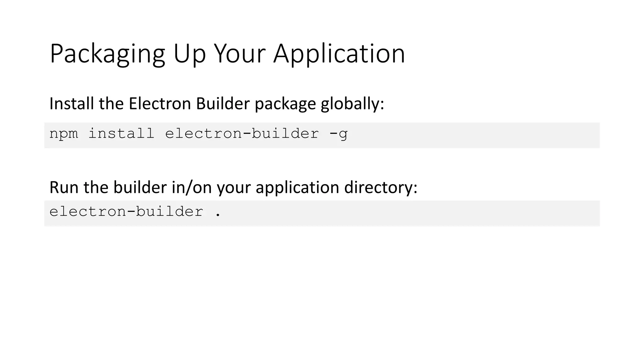Click the trailing dot after electron-builder command
This screenshot has height=362, width=644.
(218, 215)
